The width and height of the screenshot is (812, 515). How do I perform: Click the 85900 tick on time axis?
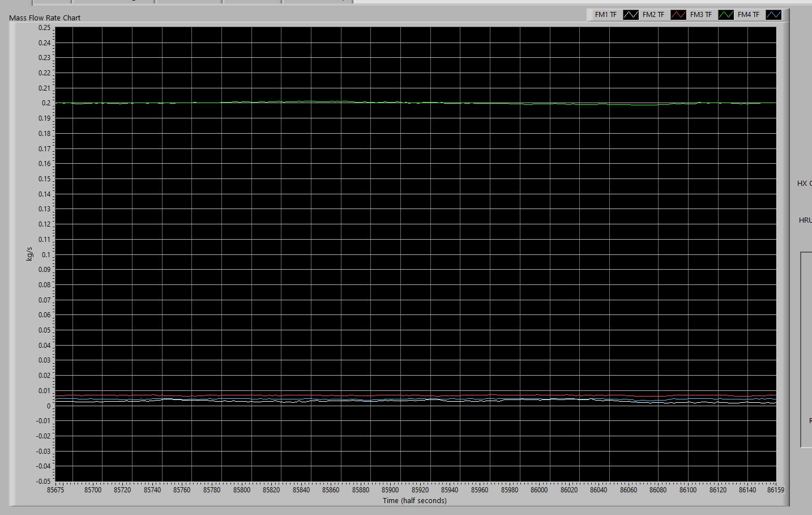(390, 490)
